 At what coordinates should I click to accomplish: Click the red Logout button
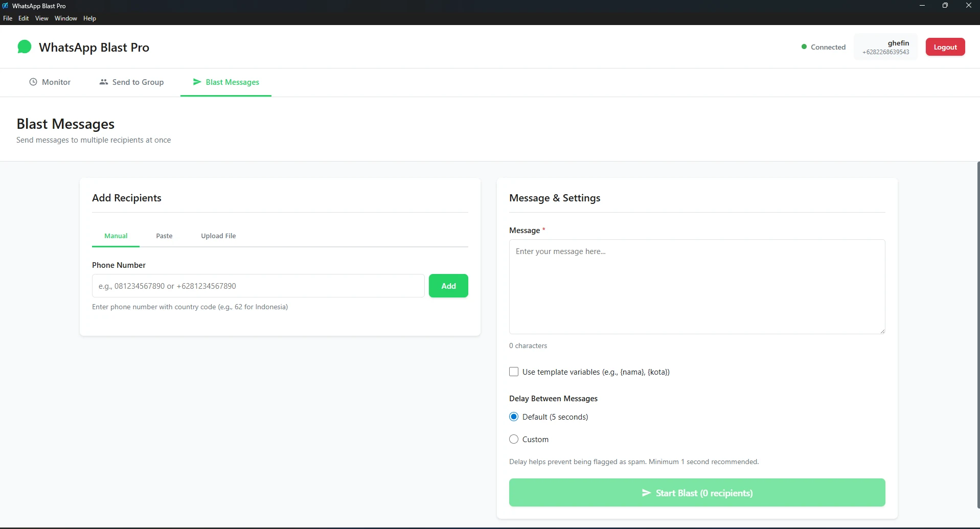pyautogui.click(x=945, y=47)
